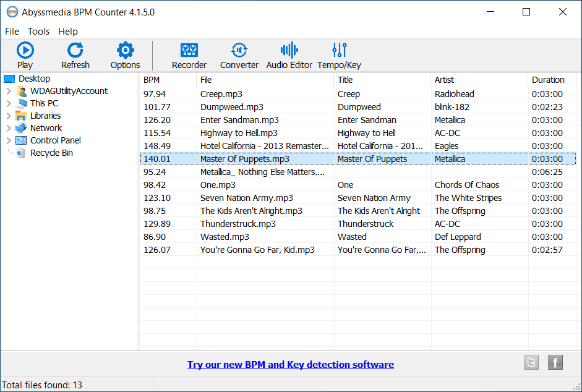The image size is (582, 392).
Task: Click the Libraries folder icon in tree
Action: pyautogui.click(x=21, y=116)
